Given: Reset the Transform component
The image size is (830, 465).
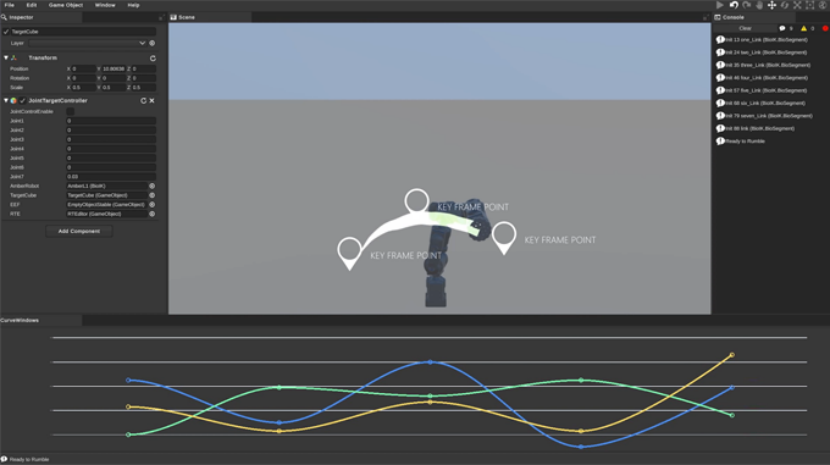Looking at the screenshot, I should pyautogui.click(x=153, y=58).
